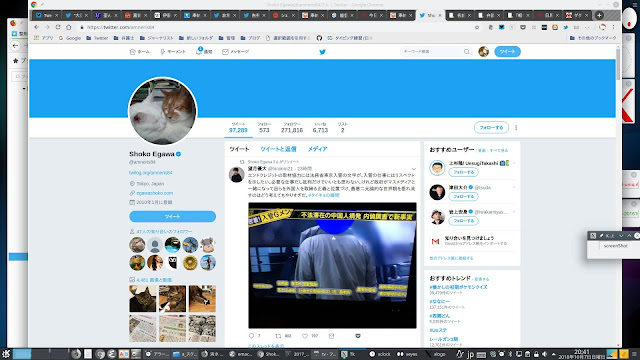Image resolution: width=640 pixels, height=360 pixels.
Task: Go to Home in Twitter navigation
Action: coord(139,52)
